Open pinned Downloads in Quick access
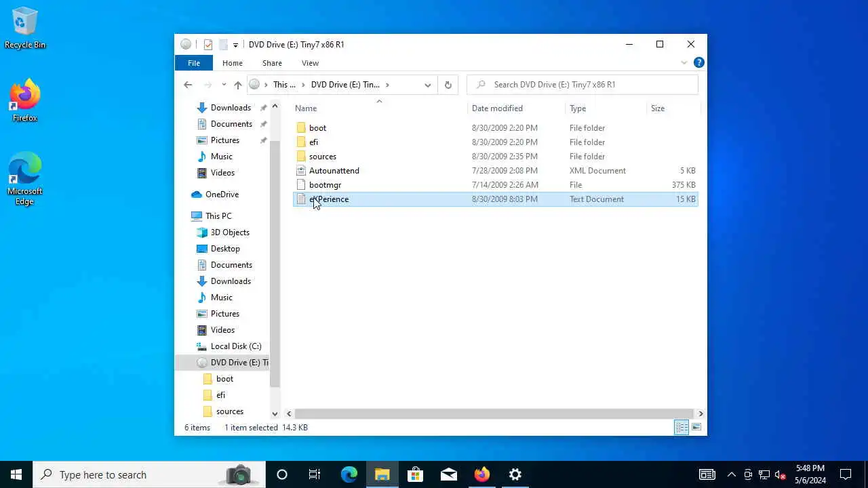 [x=231, y=108]
